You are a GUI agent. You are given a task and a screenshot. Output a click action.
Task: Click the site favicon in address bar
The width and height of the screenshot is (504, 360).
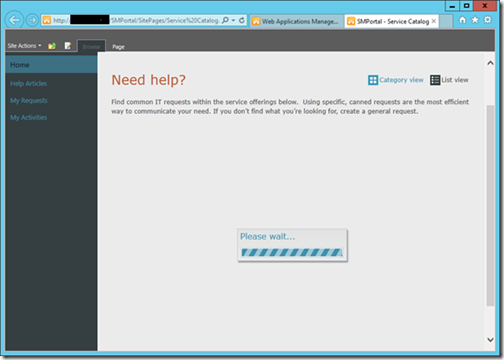click(x=47, y=20)
